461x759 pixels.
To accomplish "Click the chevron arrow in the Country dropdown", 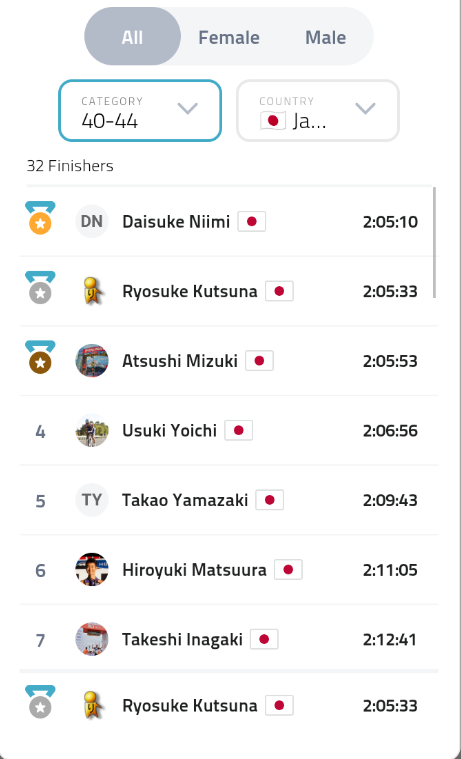I will coord(365,108).
